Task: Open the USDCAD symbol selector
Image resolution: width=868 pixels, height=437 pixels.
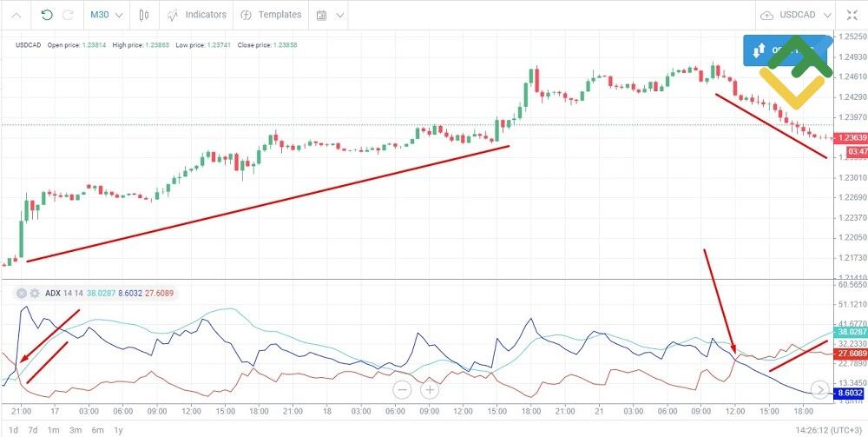Action: [806, 15]
